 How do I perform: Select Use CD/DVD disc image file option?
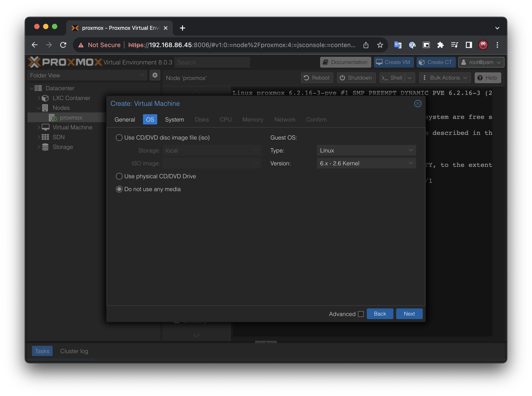(x=119, y=138)
